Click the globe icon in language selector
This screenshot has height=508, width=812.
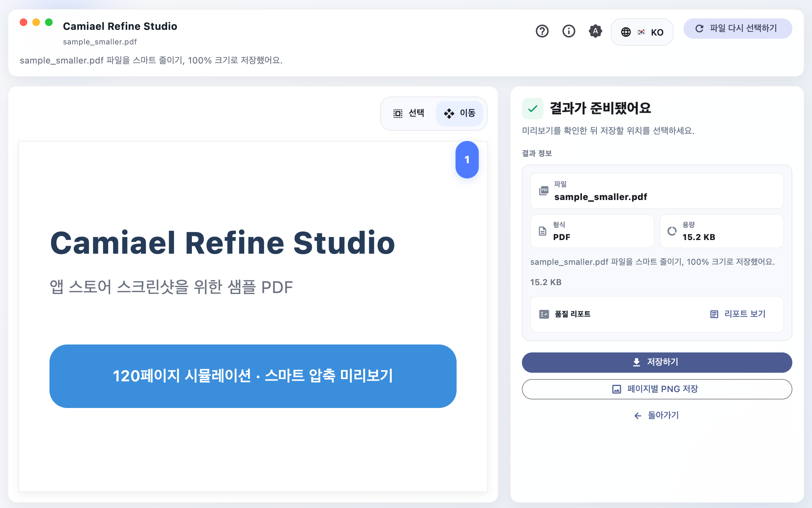click(626, 32)
